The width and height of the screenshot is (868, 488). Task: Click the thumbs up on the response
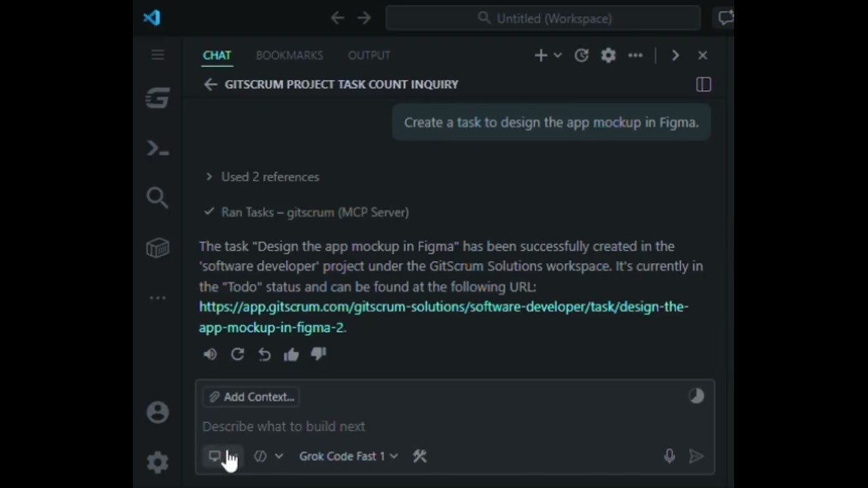[x=291, y=354]
